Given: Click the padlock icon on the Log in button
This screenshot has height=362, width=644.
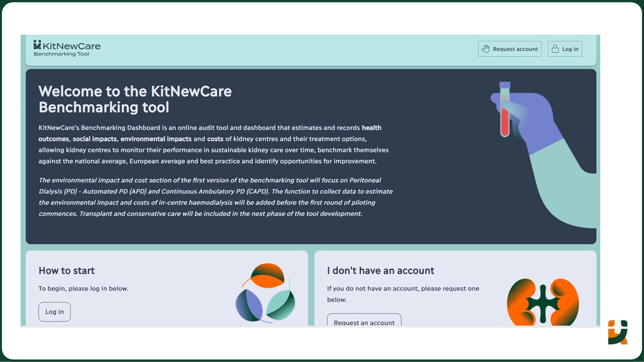Looking at the screenshot, I should pyautogui.click(x=555, y=49).
